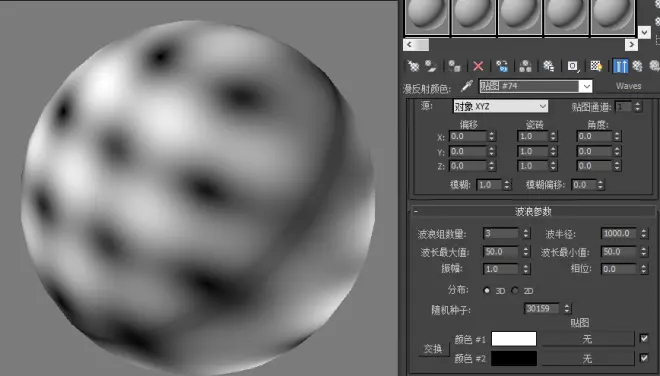Click the spinner arrows for 贴图通道
660x376 pixels.
point(638,107)
